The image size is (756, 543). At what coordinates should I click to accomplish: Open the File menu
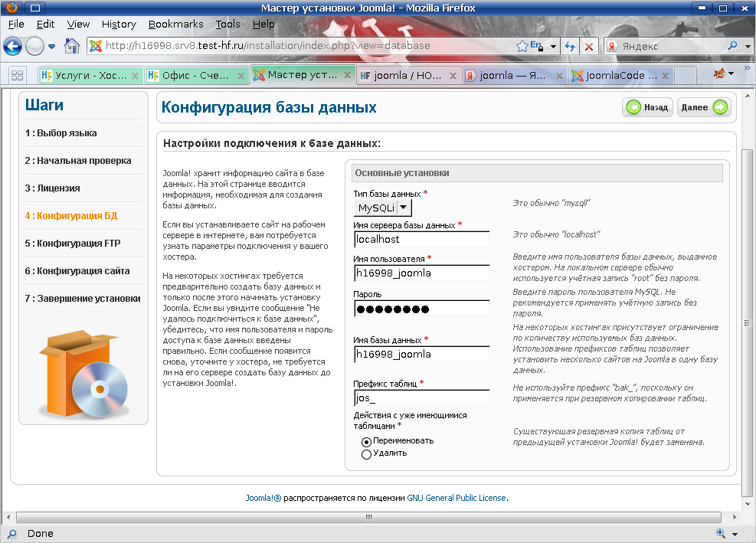tap(16, 24)
